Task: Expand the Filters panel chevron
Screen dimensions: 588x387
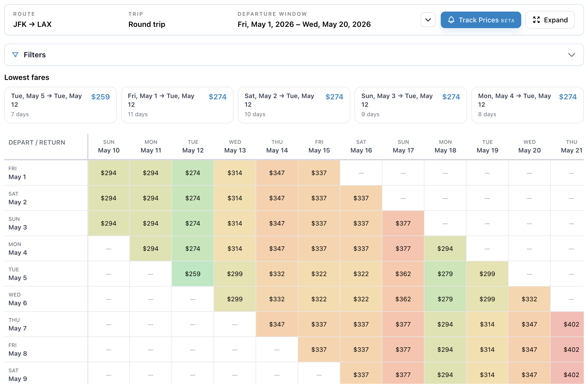Action: [x=571, y=55]
